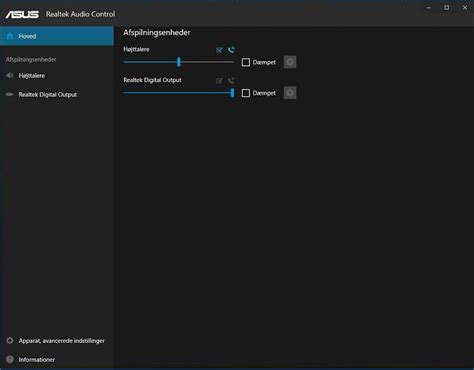The height and width of the screenshot is (370, 474).
Task: Click the Afspilningsenheder heading in the main panel
Action: [157, 33]
